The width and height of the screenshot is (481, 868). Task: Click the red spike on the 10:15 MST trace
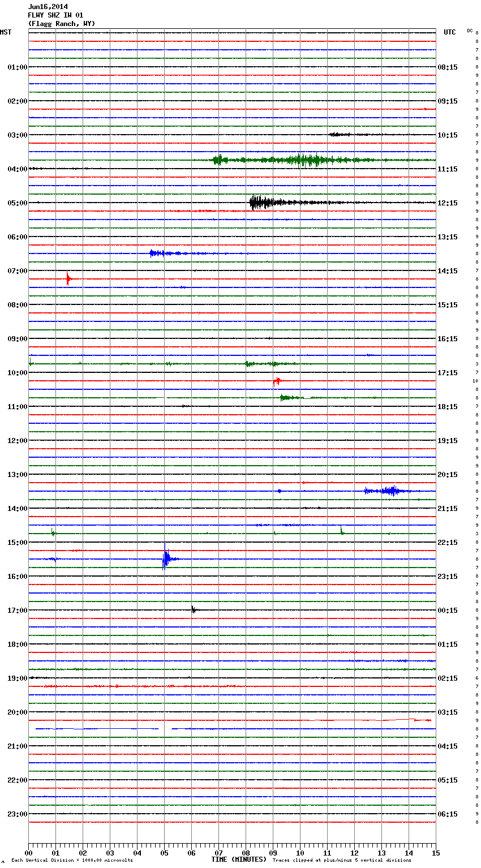click(276, 381)
